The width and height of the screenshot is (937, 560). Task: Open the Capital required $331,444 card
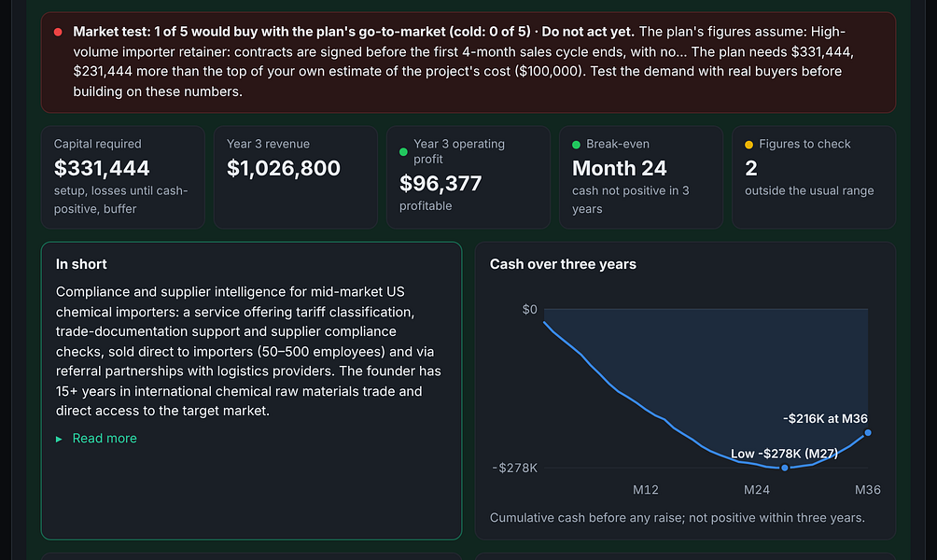[x=123, y=177]
